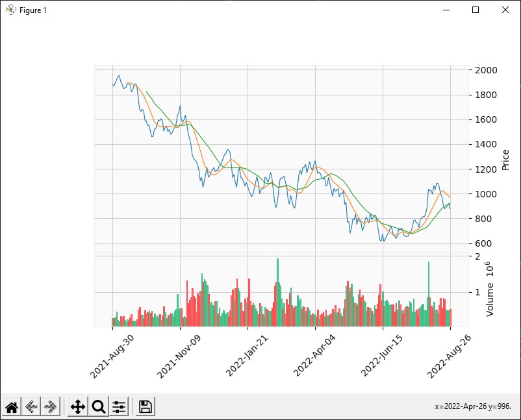This screenshot has width=521, height=420.
Task: Click the 2022-Jun-15 date label
Action: (382, 356)
